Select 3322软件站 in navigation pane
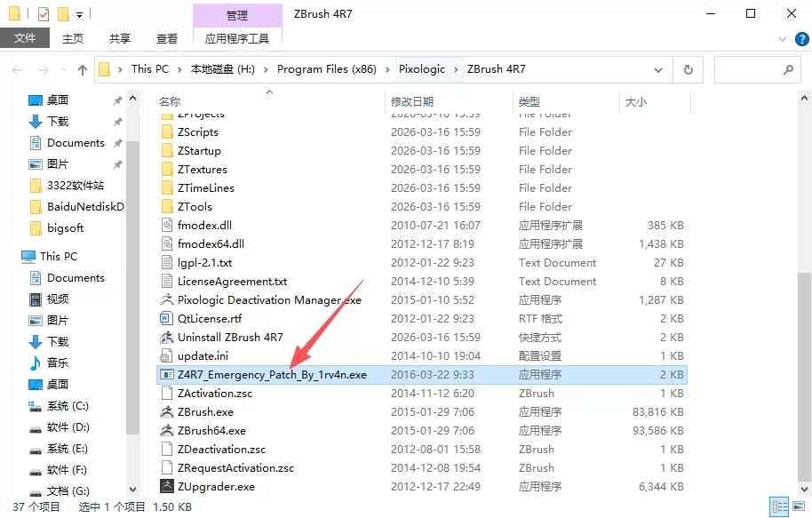Screen dimensions: 812x518 76,186
